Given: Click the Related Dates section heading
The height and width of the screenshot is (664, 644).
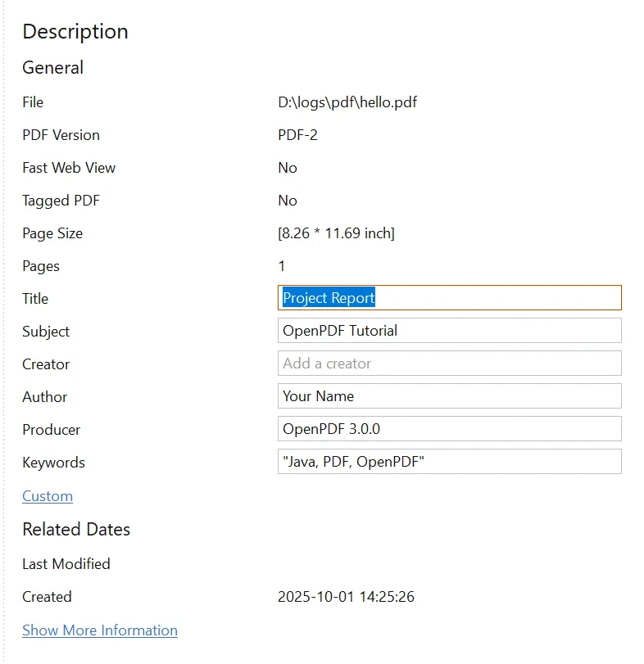Looking at the screenshot, I should tap(76, 530).
